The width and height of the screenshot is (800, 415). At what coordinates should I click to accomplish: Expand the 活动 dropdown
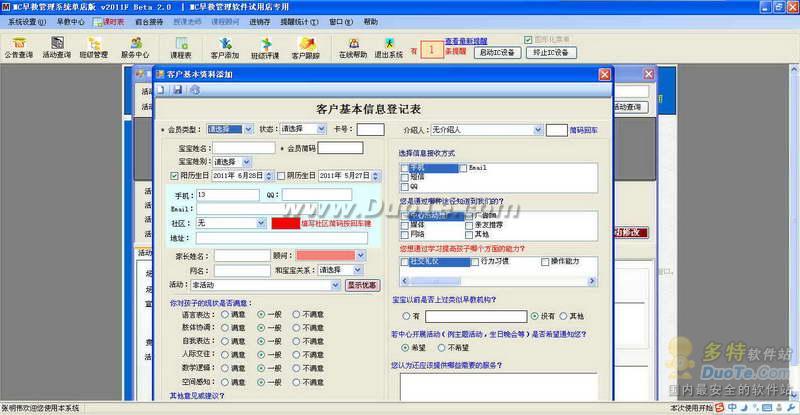[336, 285]
